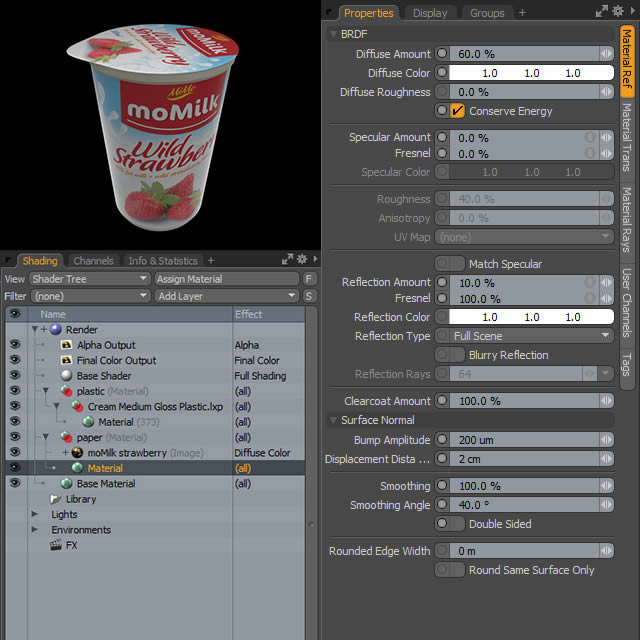Screen dimensions: 640x640
Task: Switch to the Channels tab
Action: pyautogui.click(x=93, y=260)
